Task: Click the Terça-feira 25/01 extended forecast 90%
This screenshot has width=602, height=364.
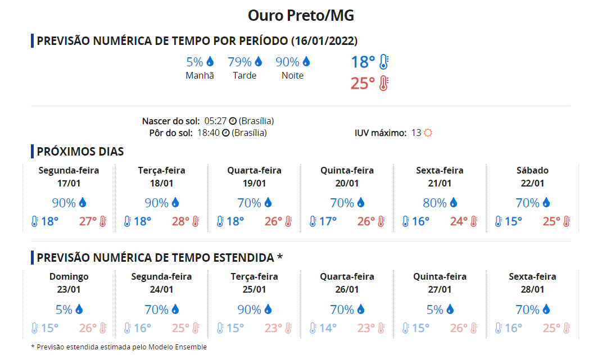Action: [249, 310]
